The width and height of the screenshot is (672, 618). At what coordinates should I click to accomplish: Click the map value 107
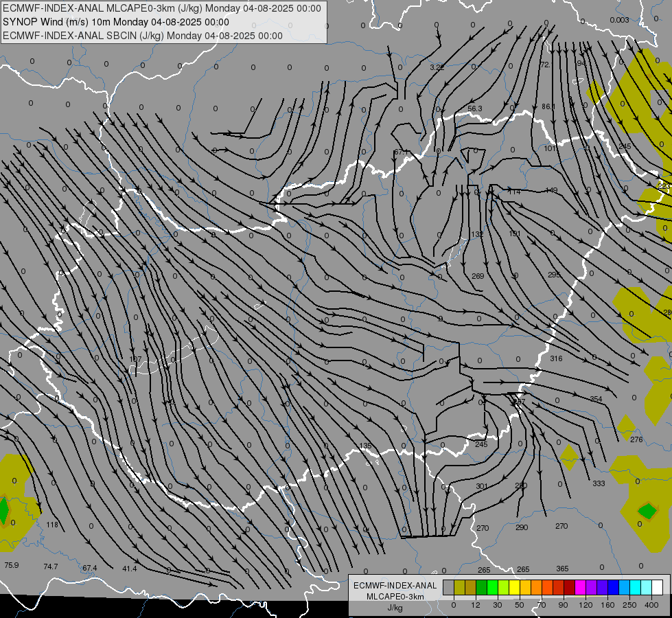pyautogui.click(x=135, y=359)
